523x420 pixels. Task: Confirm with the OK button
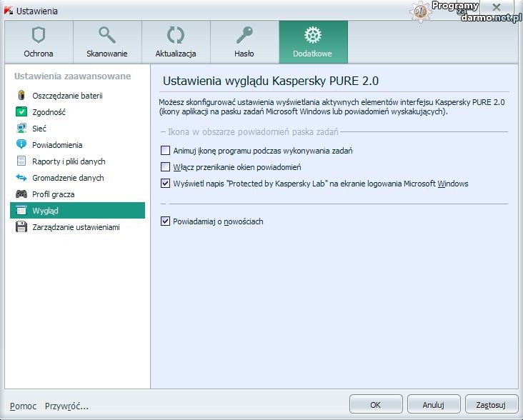point(376,405)
